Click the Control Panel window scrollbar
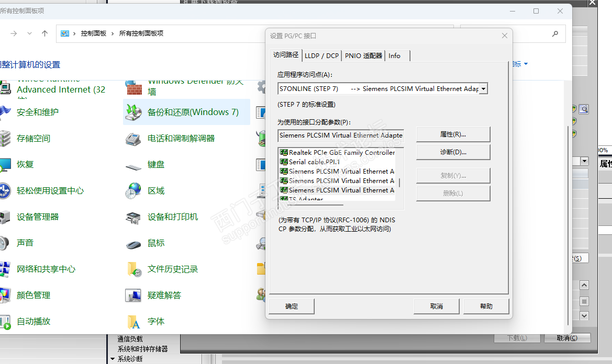612x364 pixels. 568,226
